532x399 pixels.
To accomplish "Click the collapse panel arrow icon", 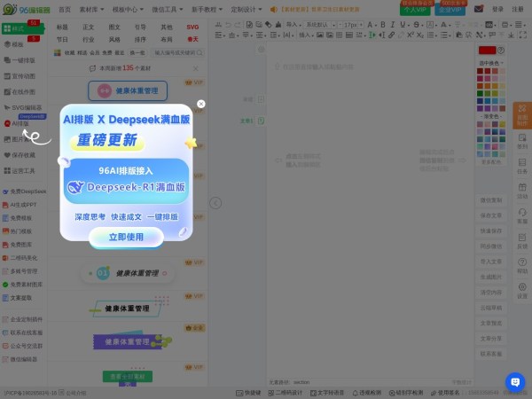I will [x=215, y=203].
